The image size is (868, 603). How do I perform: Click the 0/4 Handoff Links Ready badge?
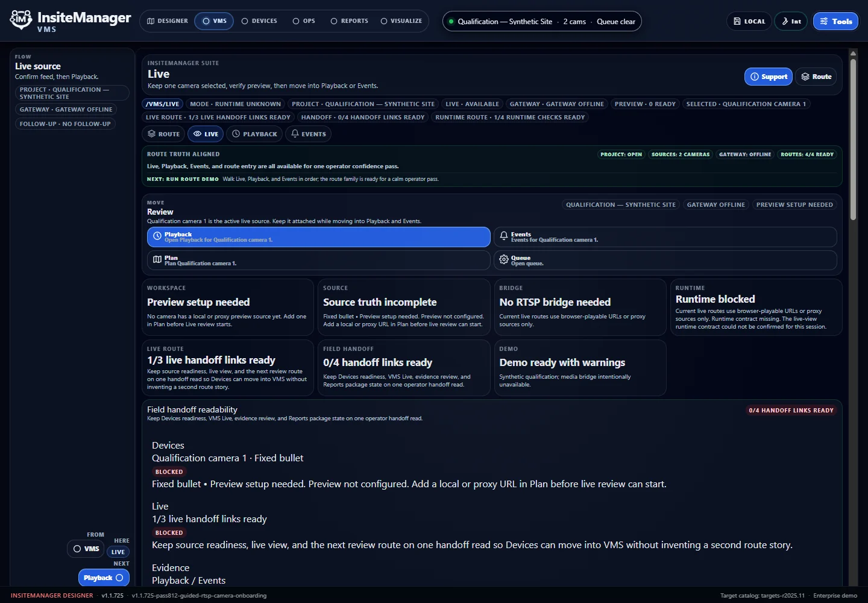pos(791,410)
